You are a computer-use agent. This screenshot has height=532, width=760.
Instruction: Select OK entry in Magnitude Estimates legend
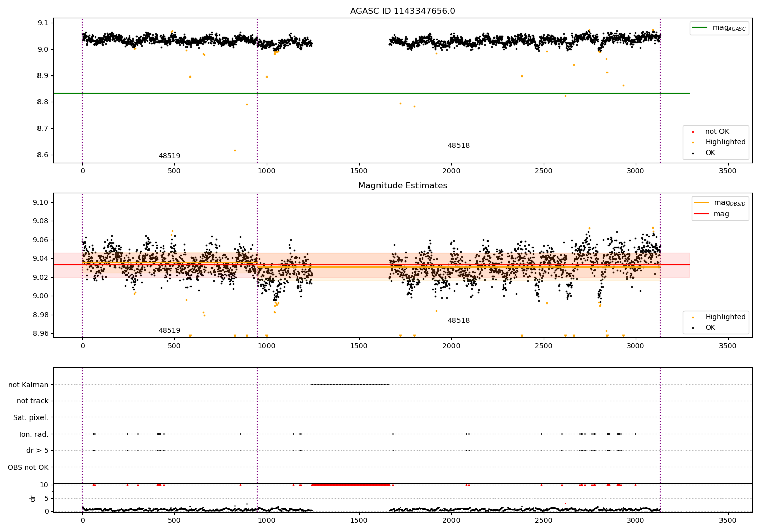(x=710, y=328)
